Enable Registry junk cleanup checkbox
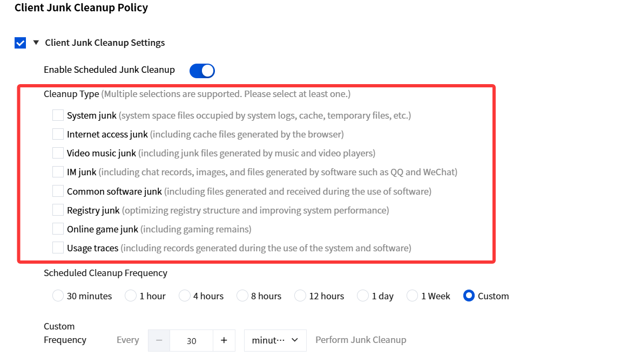Viewport: 628px width, 364px height. pos(58,210)
